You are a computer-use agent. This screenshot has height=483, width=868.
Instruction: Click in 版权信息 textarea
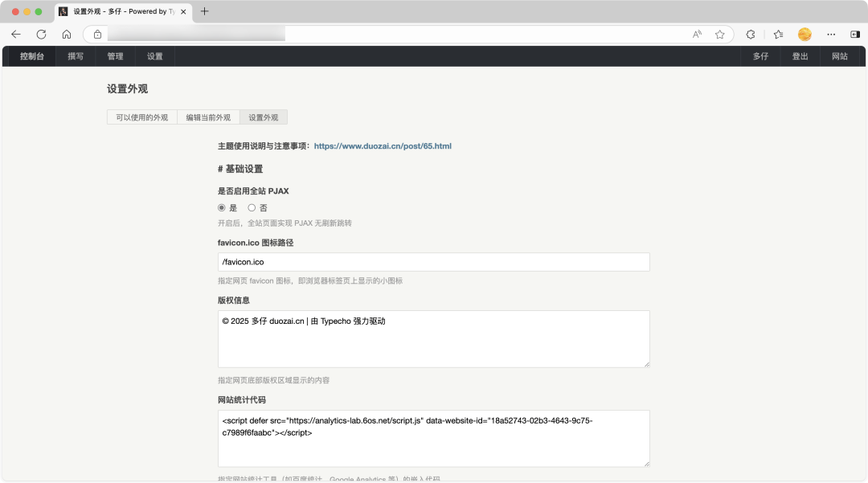pyautogui.click(x=433, y=339)
